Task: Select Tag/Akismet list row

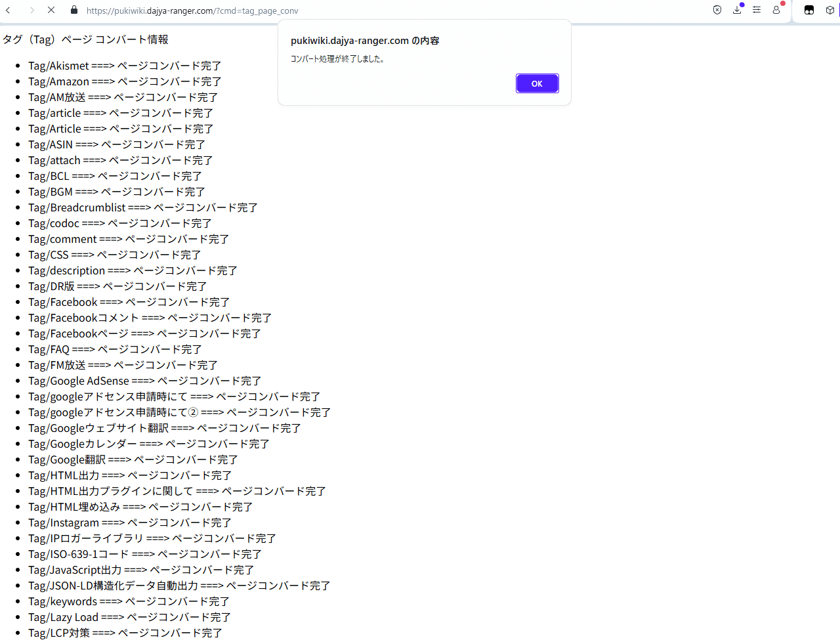Action: tap(125, 66)
